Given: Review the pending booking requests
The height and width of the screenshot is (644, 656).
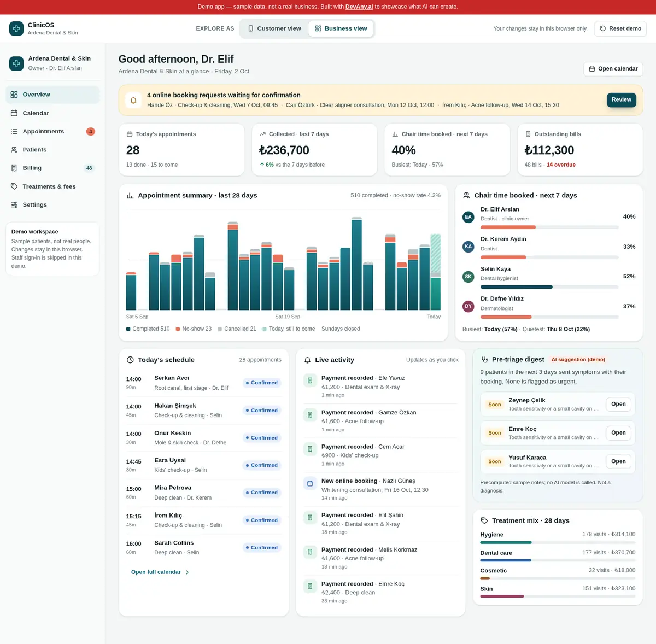Looking at the screenshot, I should click(x=622, y=99).
